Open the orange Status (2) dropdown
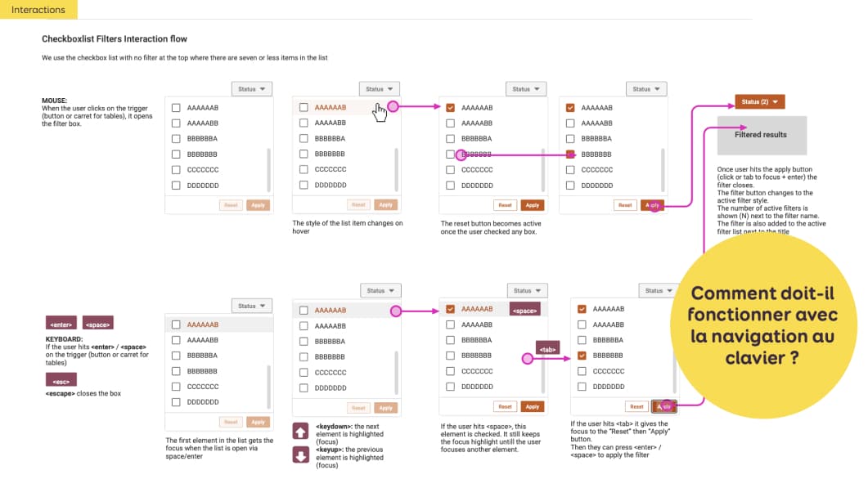868x488 pixels. pyautogui.click(x=759, y=101)
